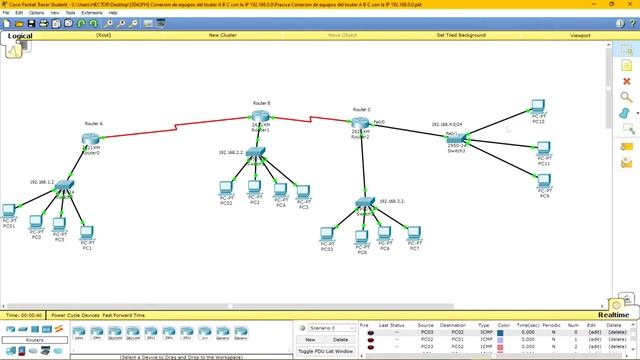The width and height of the screenshot is (640, 360).
Task: Select the End Devices category icon
Action: click(x=11, y=351)
